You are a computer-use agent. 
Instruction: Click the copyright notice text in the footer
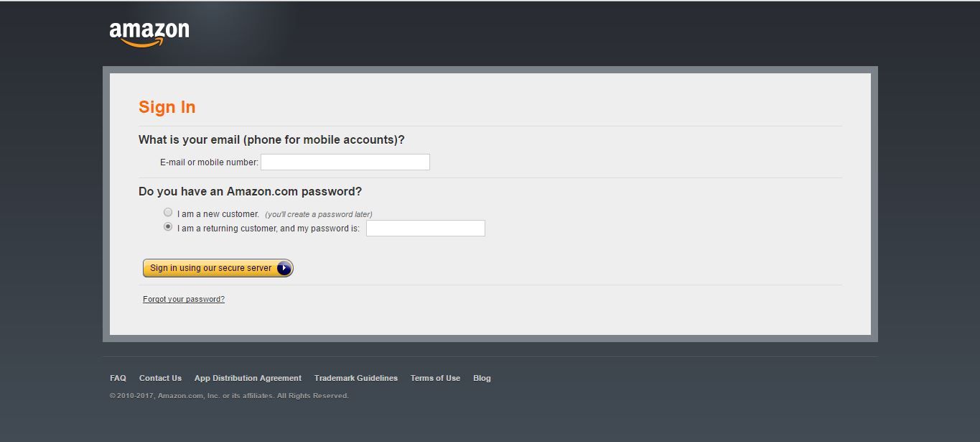229,396
